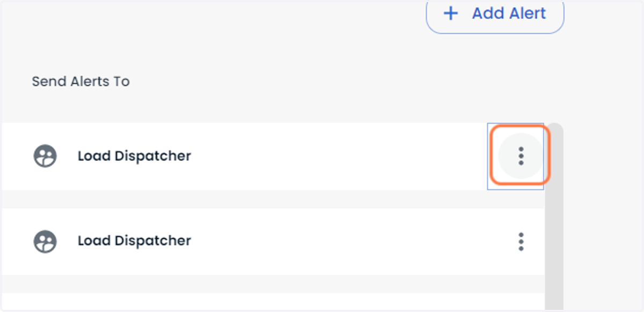Click the Send Alerts To heading
Image resolution: width=644 pixels, height=312 pixels.
click(80, 82)
